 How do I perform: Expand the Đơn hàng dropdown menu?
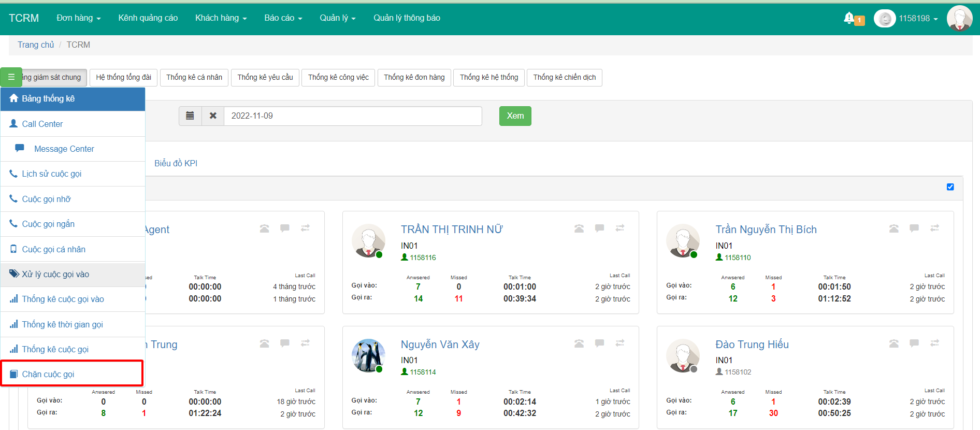click(79, 18)
